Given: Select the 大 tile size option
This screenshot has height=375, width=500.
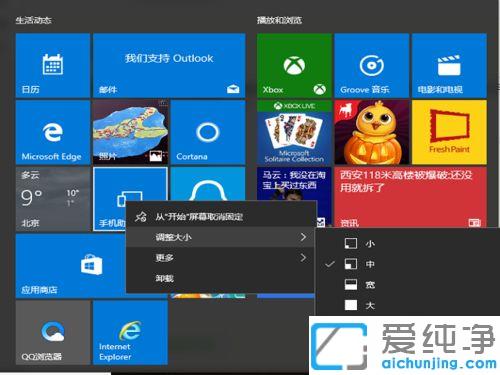Looking at the screenshot, I should (407, 305).
